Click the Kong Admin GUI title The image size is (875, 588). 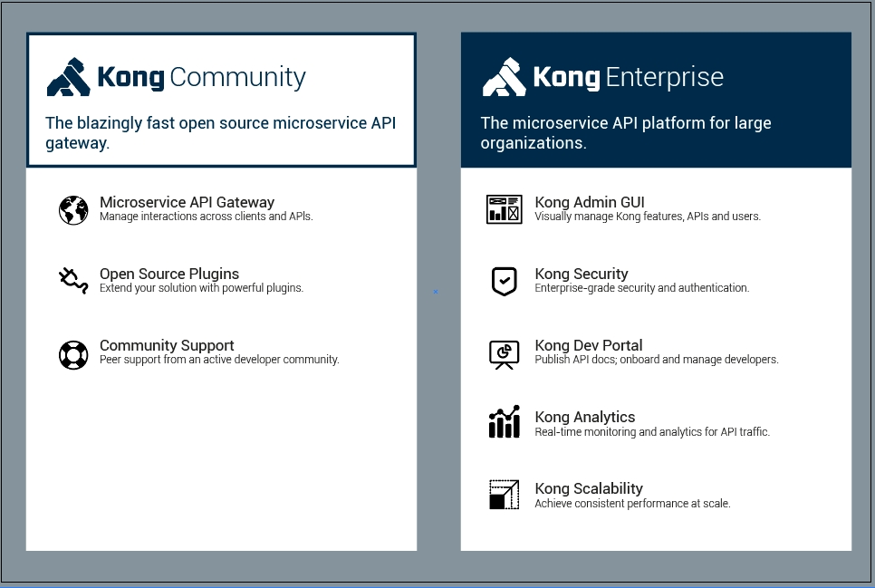pos(590,202)
